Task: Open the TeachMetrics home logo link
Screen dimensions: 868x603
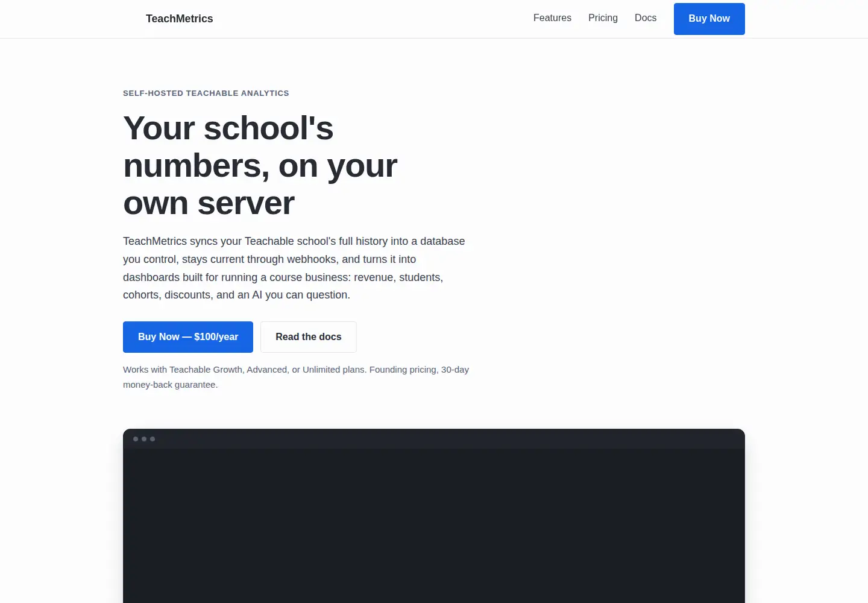Action: [179, 19]
